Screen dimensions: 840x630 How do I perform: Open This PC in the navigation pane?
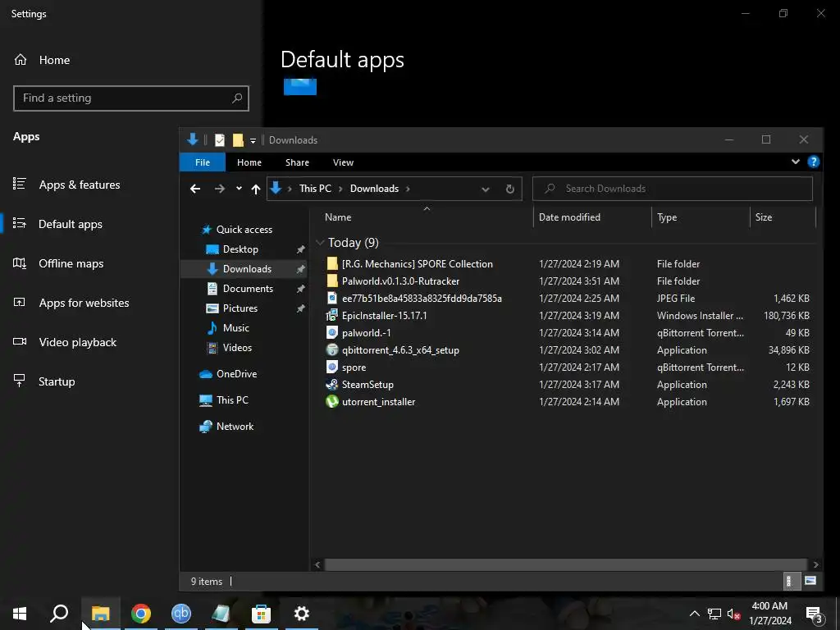pyautogui.click(x=232, y=400)
